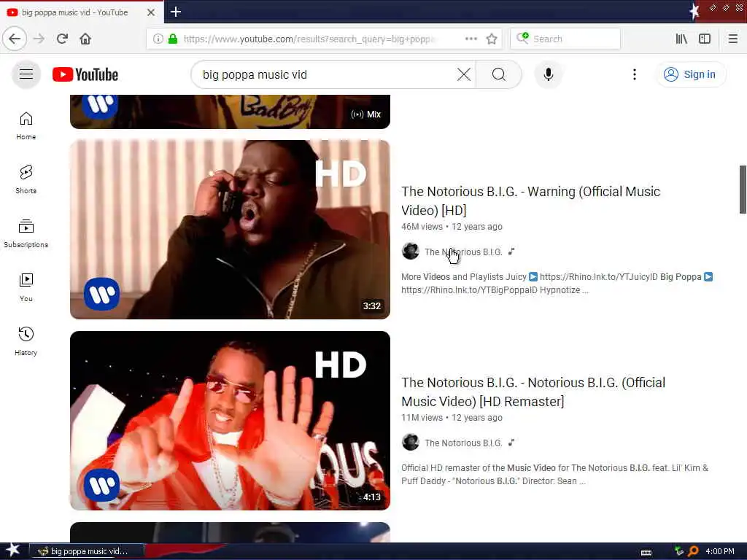
Task: Click the Sign in button
Action: 690,74
